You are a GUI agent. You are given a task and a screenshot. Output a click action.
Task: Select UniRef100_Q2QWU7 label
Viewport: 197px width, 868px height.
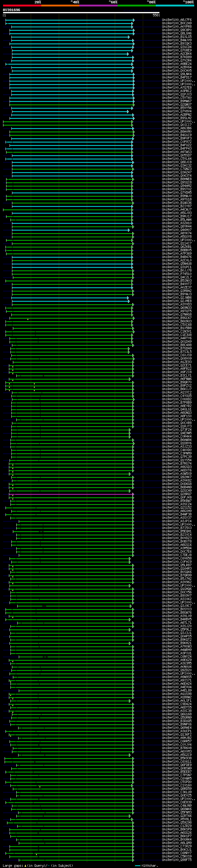[x=177, y=104]
